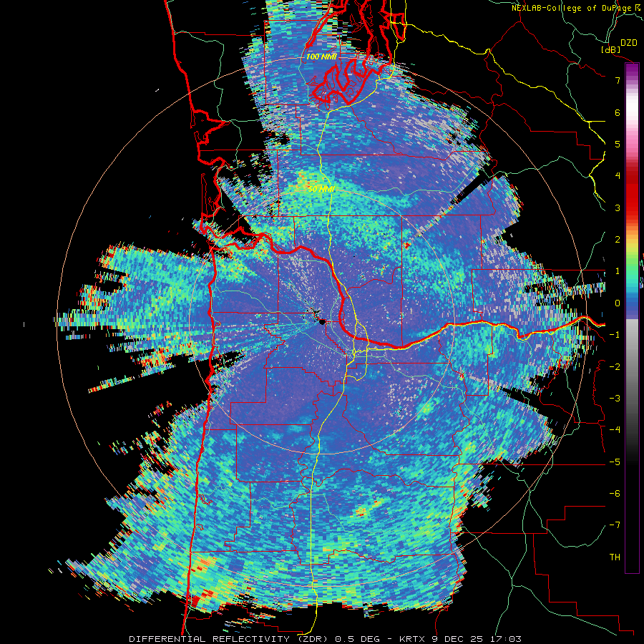Viewport: 644px width, 644px height.
Task: Click the 7 value on the color scale
Action: [x=618, y=80]
